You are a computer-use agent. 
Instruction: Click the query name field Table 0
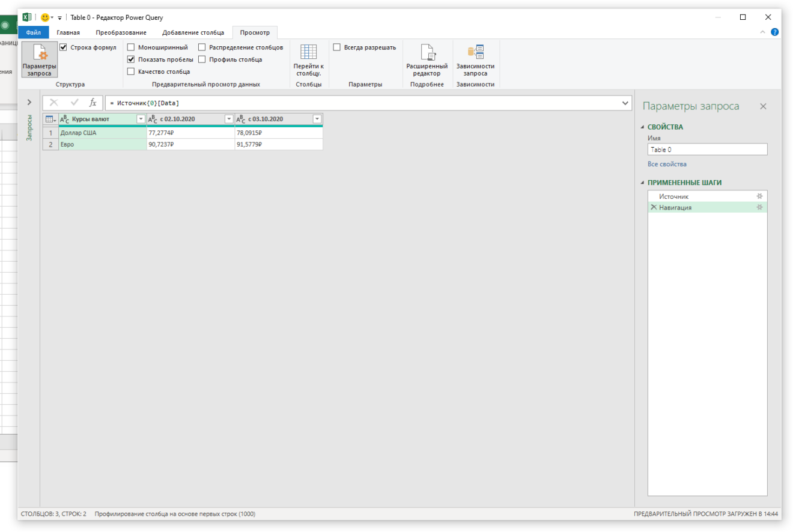pos(707,150)
